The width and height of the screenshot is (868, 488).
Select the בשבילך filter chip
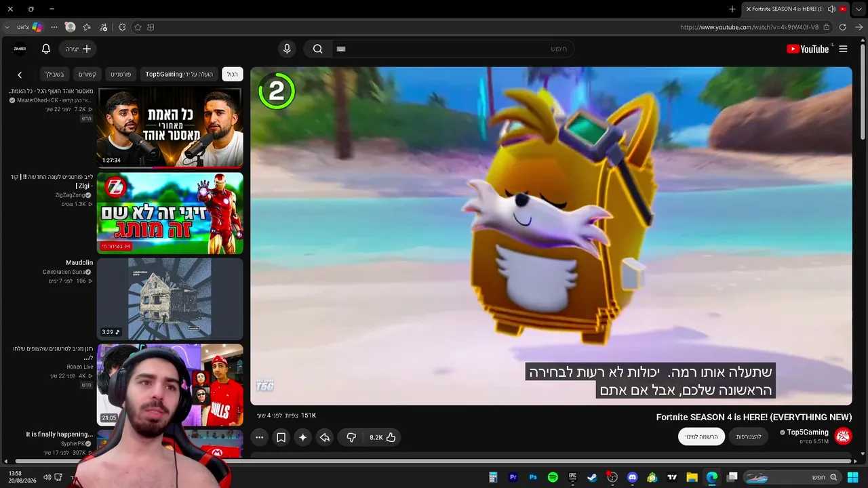point(55,74)
